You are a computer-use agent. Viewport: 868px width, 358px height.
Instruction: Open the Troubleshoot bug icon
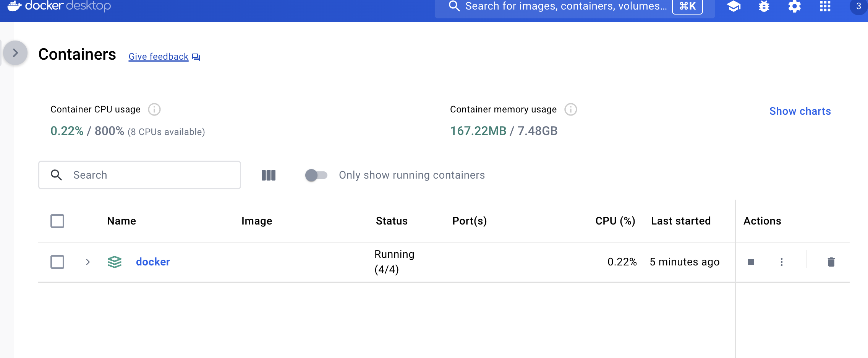[x=764, y=6]
